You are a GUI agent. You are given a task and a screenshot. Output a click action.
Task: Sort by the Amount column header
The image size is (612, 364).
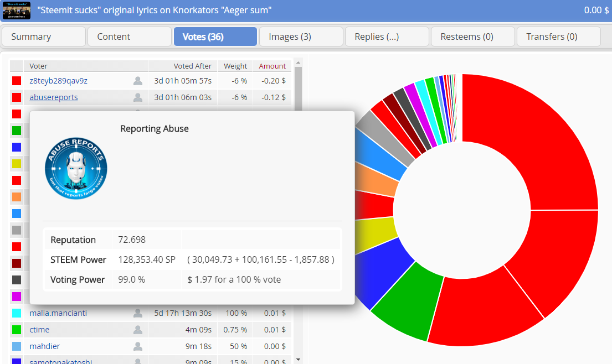(272, 66)
